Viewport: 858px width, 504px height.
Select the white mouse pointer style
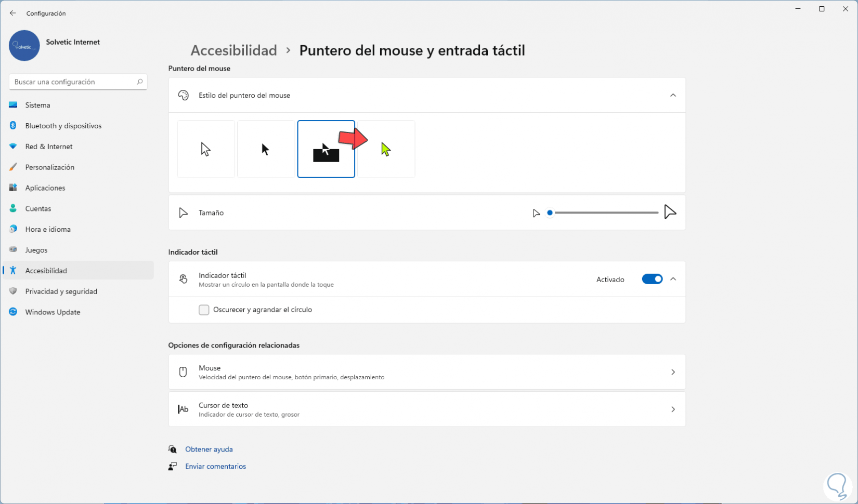tap(206, 149)
